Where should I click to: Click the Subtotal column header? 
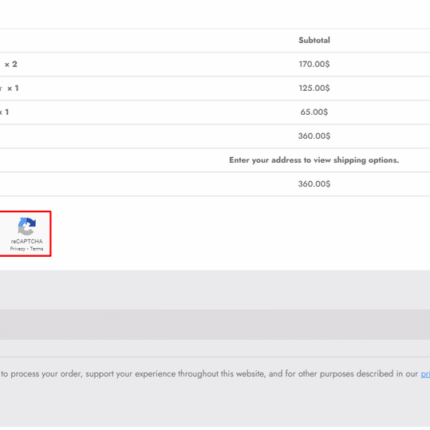click(x=314, y=40)
